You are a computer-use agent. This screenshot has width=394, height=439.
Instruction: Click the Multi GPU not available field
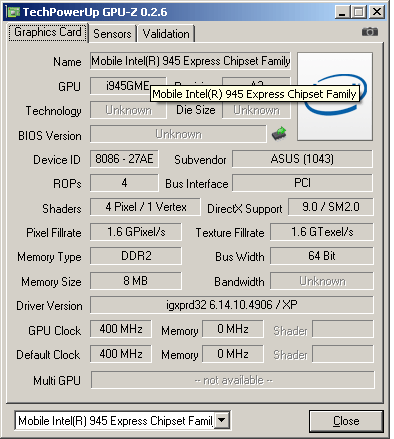coord(233,380)
